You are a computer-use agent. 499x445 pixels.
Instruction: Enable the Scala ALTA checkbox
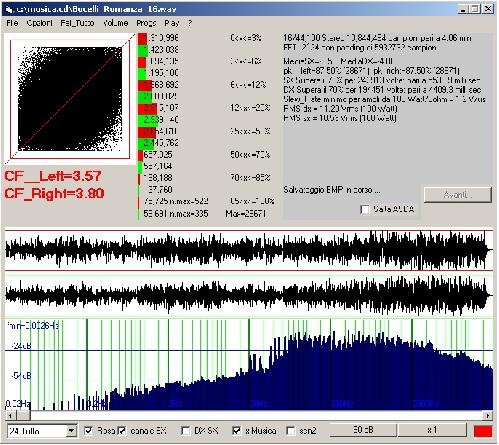tap(365, 209)
